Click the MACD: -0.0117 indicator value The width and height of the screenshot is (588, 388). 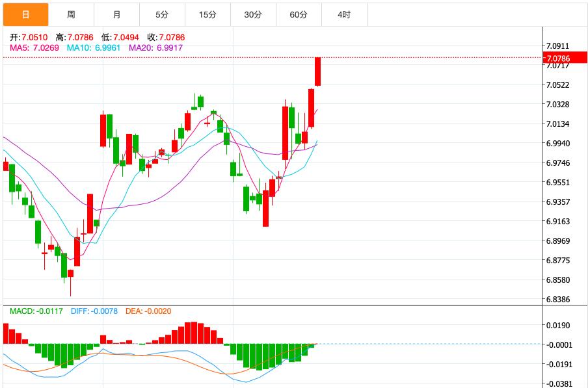(x=36, y=311)
